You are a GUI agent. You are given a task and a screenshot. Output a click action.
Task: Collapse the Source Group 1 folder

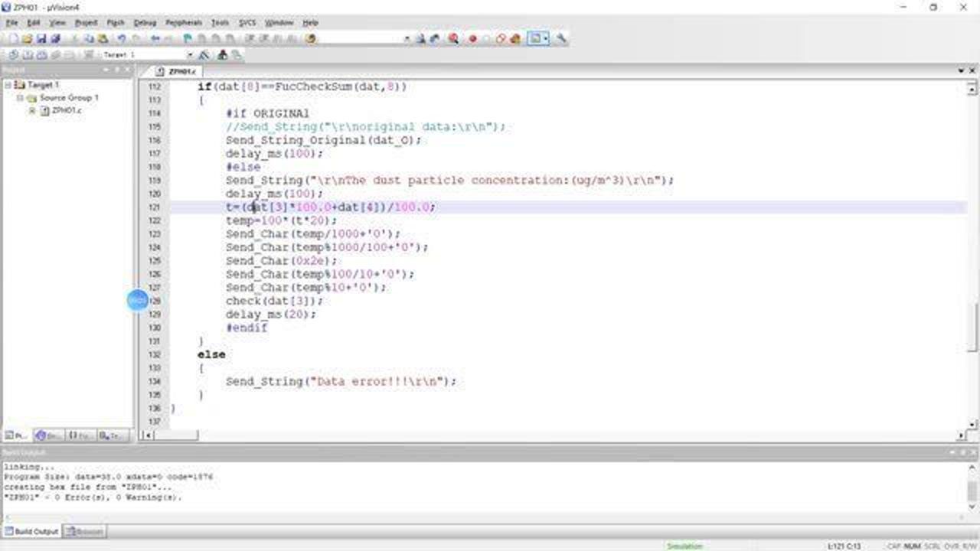pyautogui.click(x=20, y=98)
